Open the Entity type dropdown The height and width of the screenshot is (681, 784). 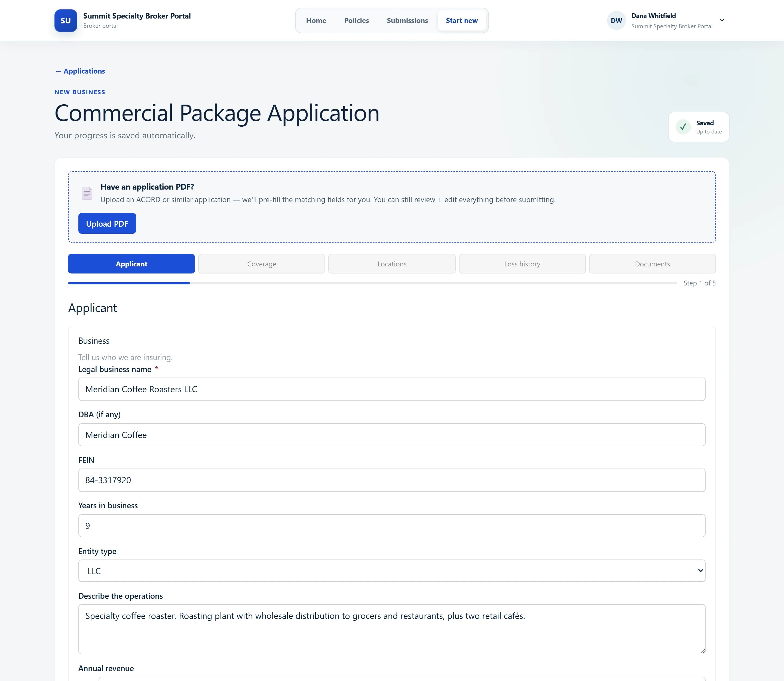tap(392, 571)
